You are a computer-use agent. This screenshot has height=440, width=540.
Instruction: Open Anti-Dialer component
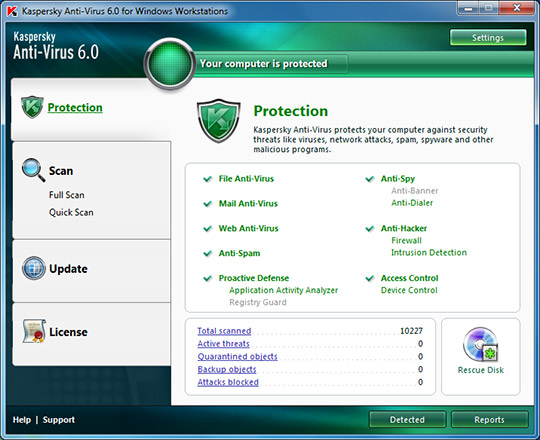click(412, 203)
